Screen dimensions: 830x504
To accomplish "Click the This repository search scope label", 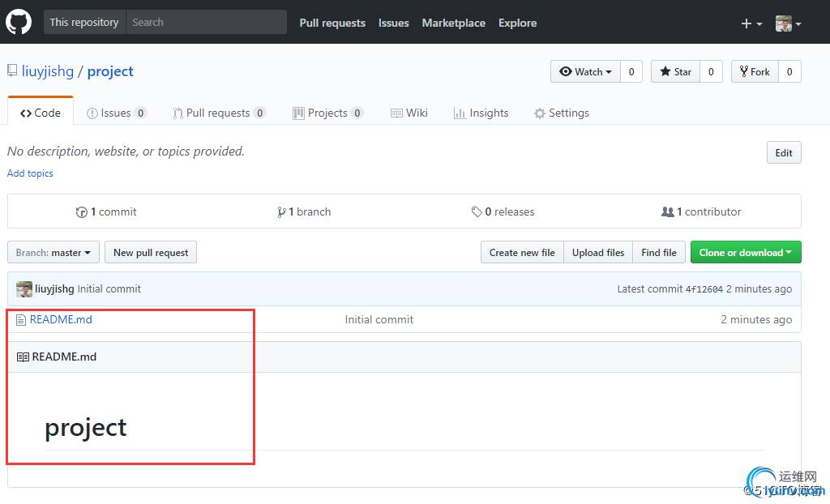I will tap(84, 22).
